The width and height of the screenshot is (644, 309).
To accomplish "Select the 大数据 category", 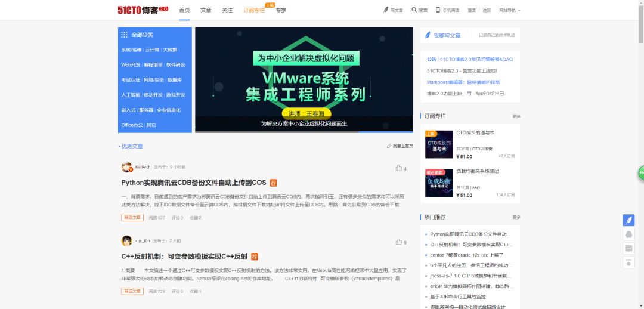I will (x=170, y=50).
